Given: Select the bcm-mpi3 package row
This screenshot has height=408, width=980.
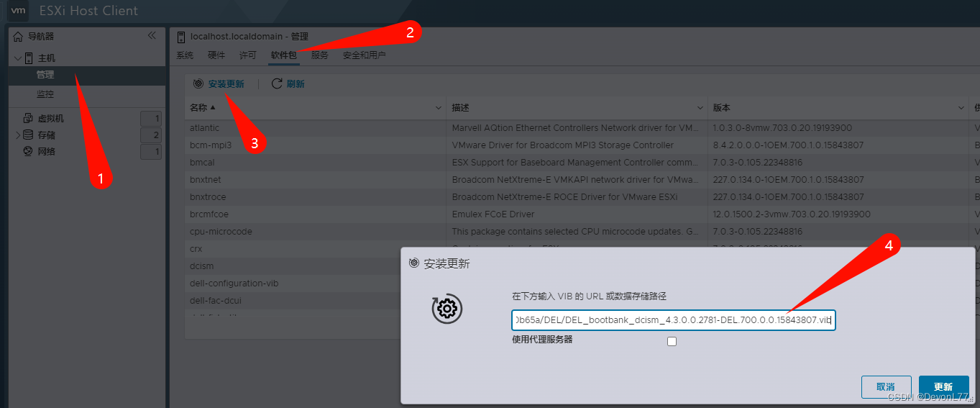Looking at the screenshot, I should tap(582, 145).
